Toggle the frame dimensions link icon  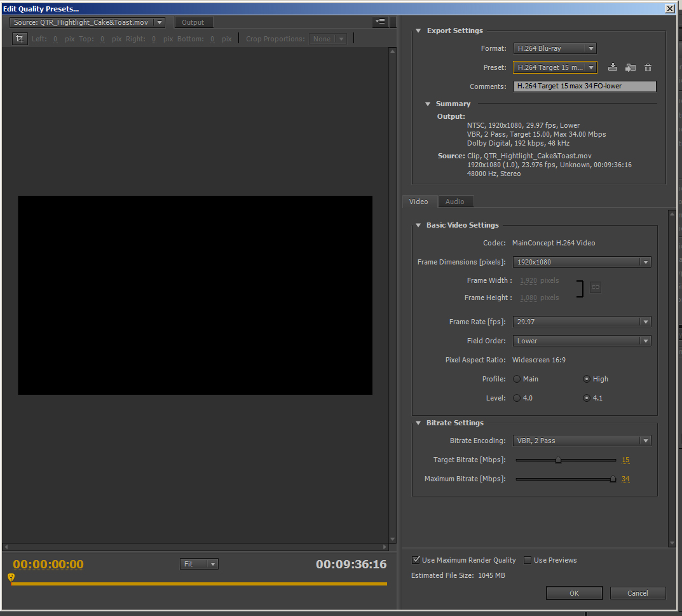(x=596, y=287)
